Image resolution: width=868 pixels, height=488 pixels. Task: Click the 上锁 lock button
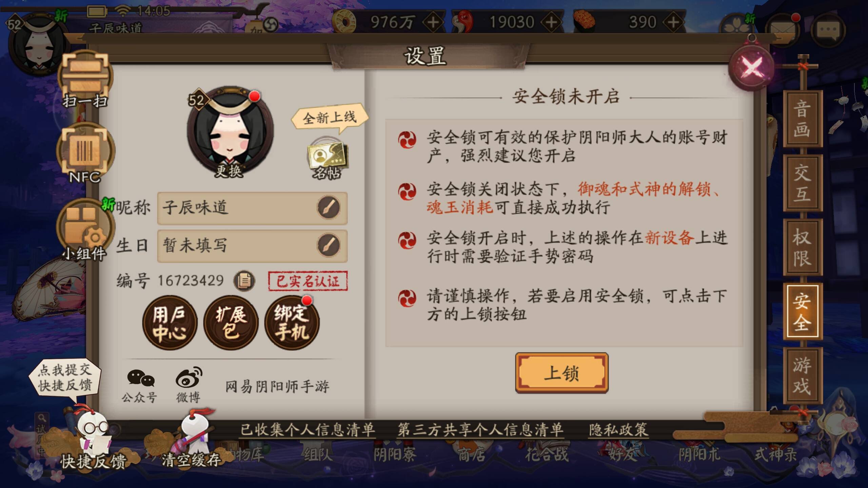(x=562, y=373)
